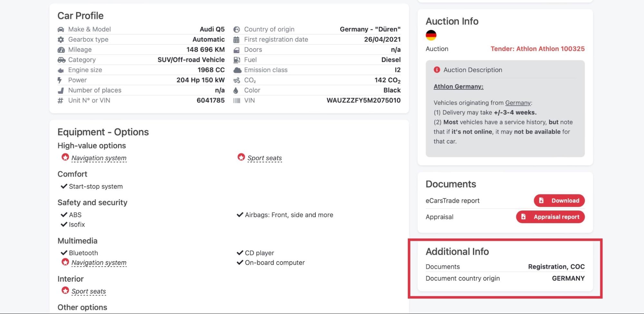Click Sport seats under High-value options
The width and height of the screenshot is (644, 314).
[x=264, y=158]
